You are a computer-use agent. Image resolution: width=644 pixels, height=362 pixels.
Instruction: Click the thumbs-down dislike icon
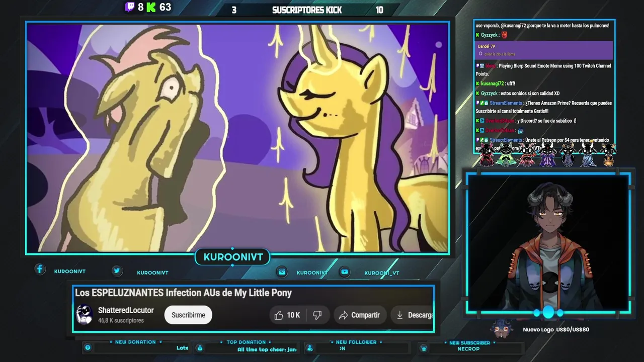[317, 315]
